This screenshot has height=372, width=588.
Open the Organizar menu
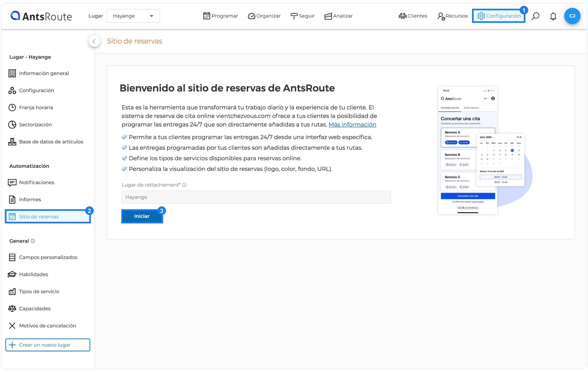pos(264,16)
